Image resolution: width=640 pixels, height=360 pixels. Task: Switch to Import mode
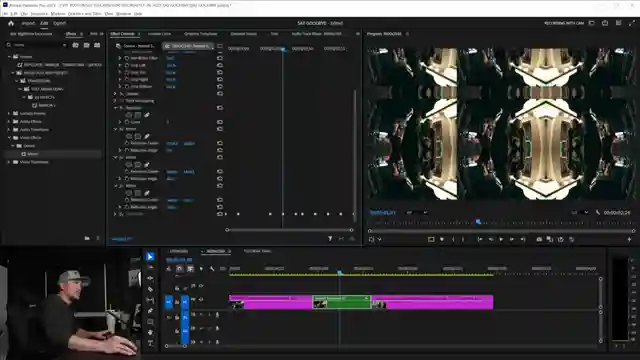[x=28, y=23]
